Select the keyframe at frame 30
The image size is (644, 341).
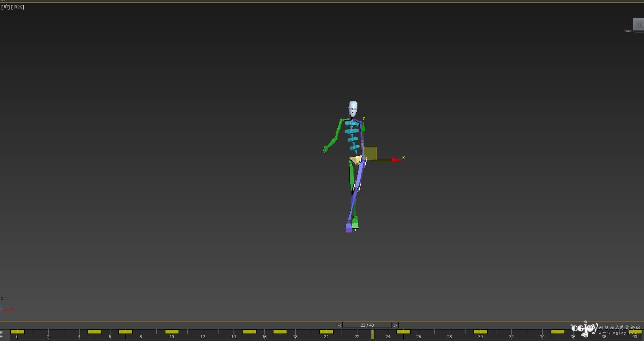pyautogui.click(x=481, y=332)
